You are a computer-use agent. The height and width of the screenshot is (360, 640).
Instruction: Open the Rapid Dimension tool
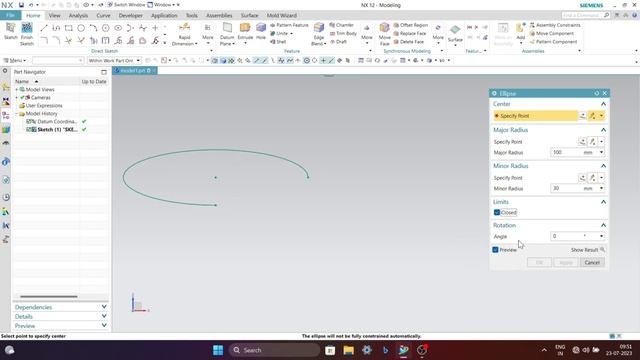(184, 33)
